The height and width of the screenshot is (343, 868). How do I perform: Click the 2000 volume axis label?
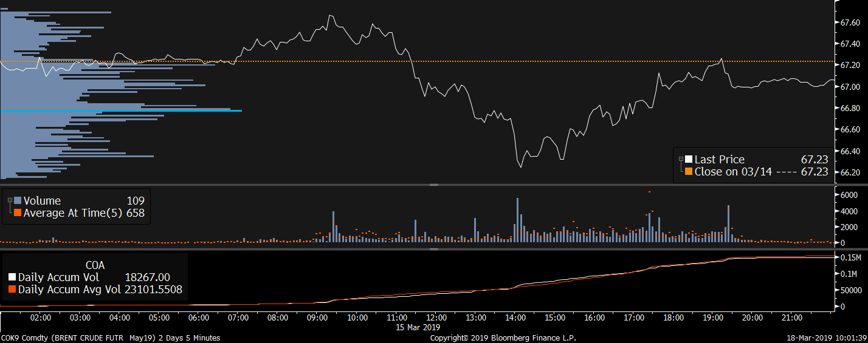point(849,227)
